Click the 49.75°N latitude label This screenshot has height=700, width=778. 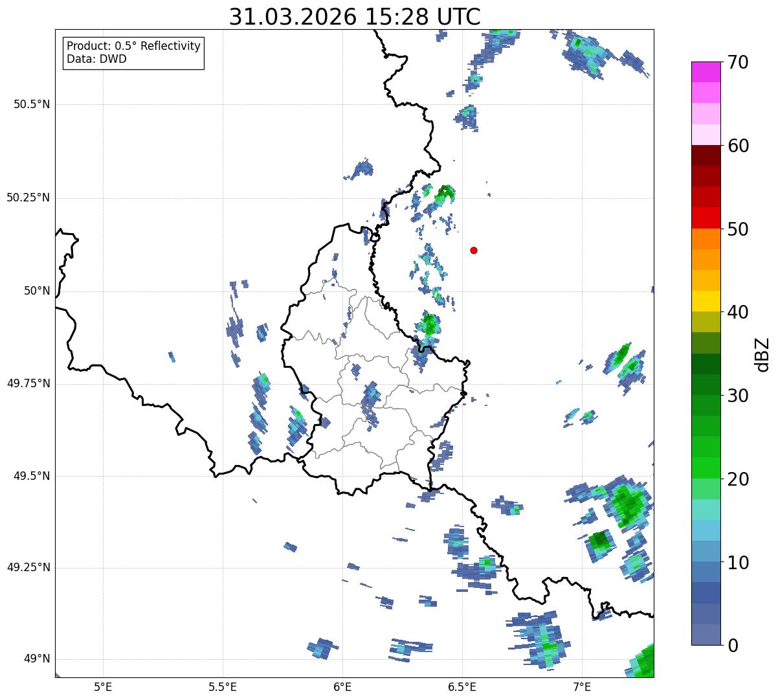[28, 383]
